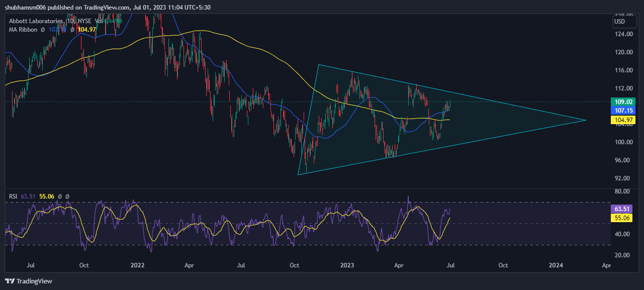This screenshot has width=644, height=290.
Task: Click the yellow 104.97 price axis tag
Action: point(622,120)
